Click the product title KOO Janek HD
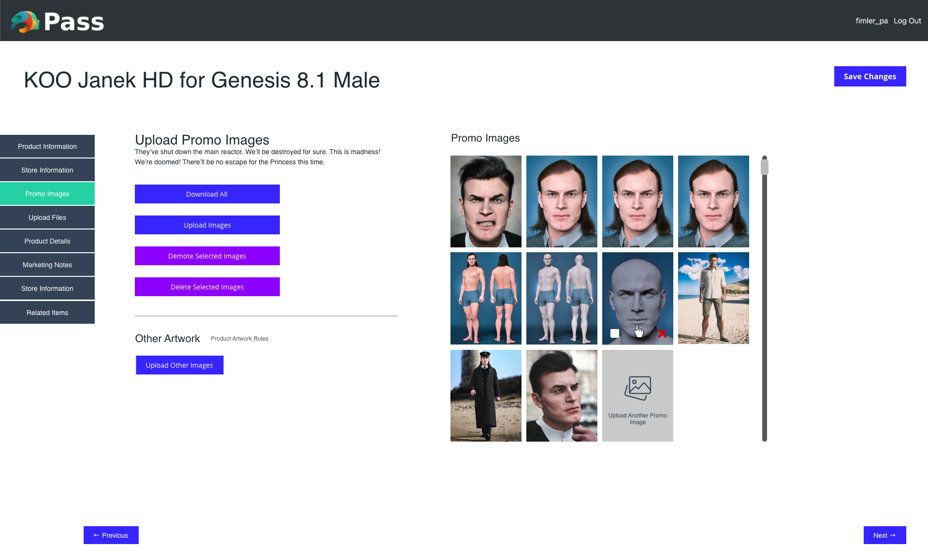 click(x=202, y=80)
